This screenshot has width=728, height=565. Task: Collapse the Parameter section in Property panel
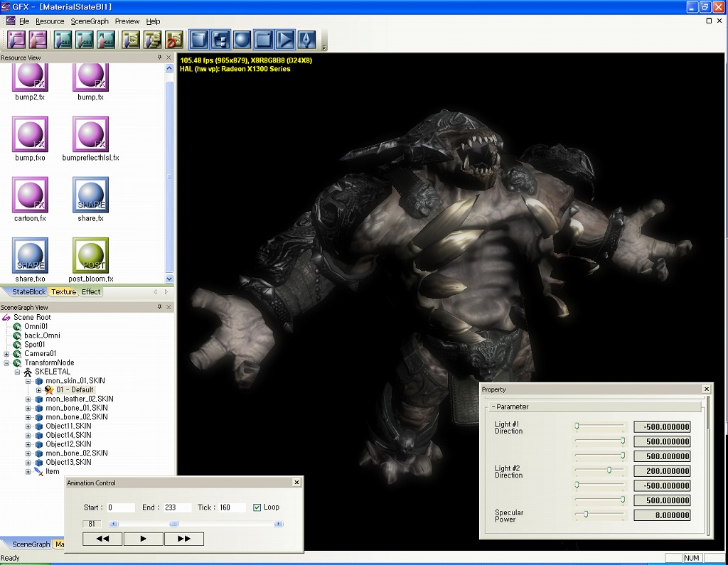pos(493,407)
